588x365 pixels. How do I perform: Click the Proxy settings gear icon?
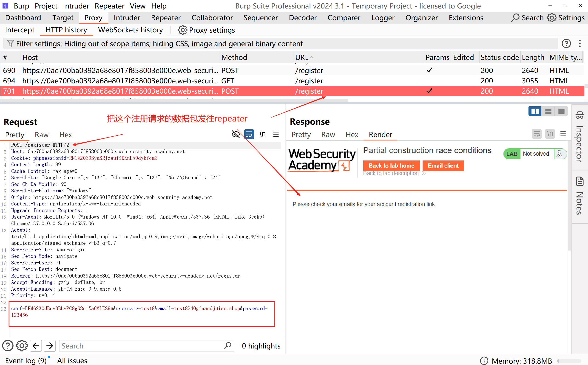(182, 30)
